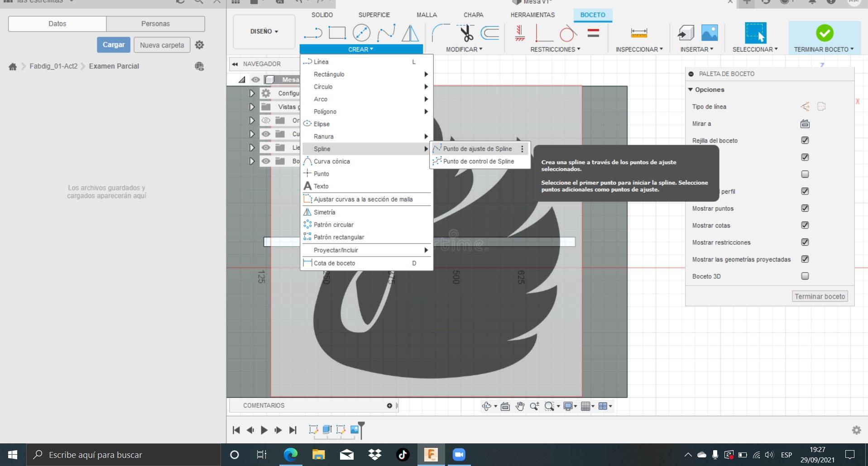Select the Circle tool icon in toolbar
The height and width of the screenshot is (466, 868).
[x=361, y=33]
